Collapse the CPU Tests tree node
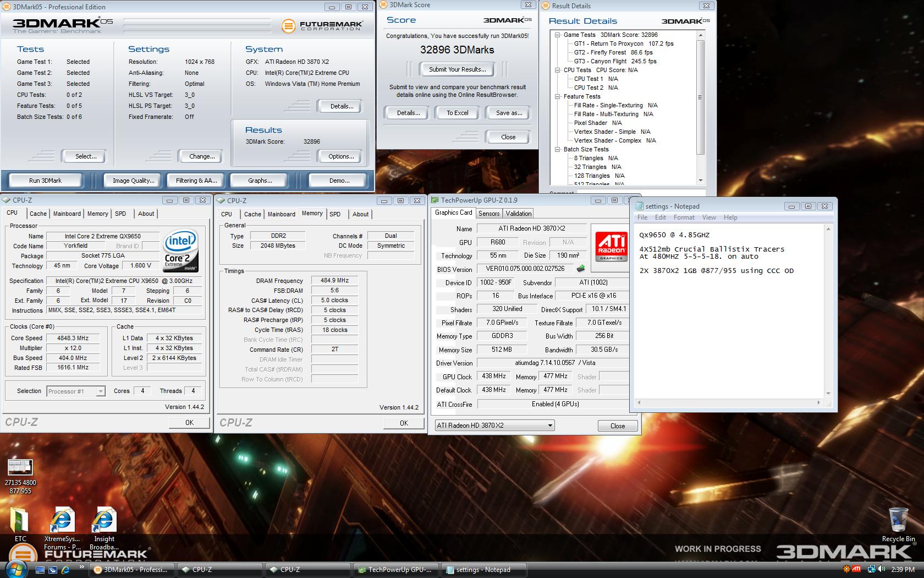 pyautogui.click(x=558, y=70)
